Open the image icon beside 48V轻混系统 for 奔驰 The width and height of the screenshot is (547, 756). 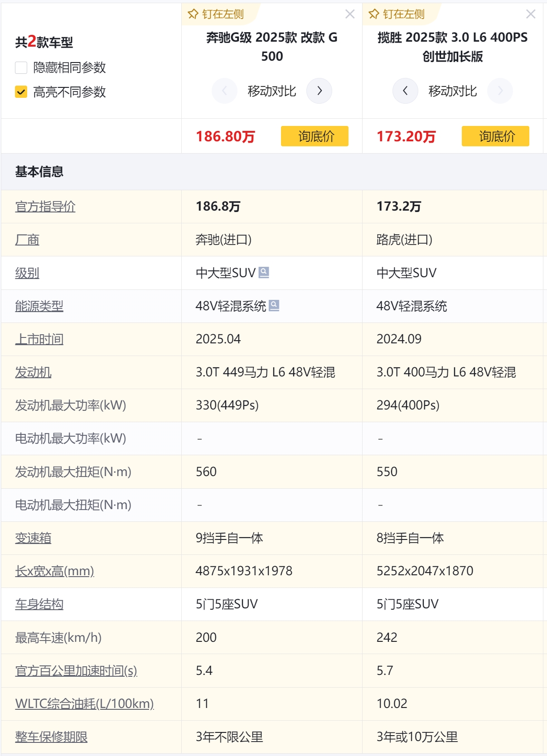(x=274, y=306)
